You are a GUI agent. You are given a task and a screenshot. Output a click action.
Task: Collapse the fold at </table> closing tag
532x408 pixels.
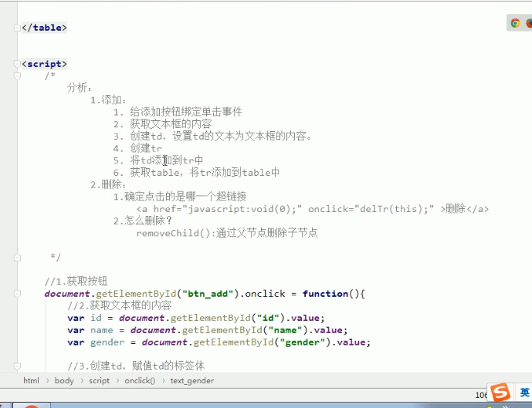[x=17, y=28]
